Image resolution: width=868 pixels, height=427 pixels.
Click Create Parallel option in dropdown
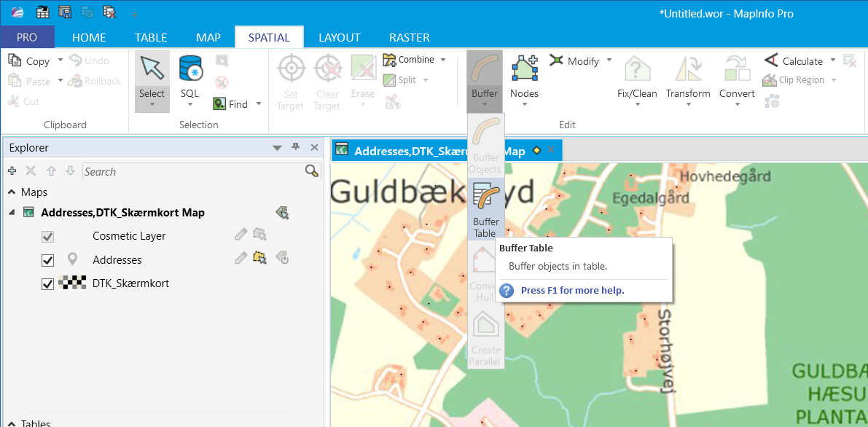[485, 337]
